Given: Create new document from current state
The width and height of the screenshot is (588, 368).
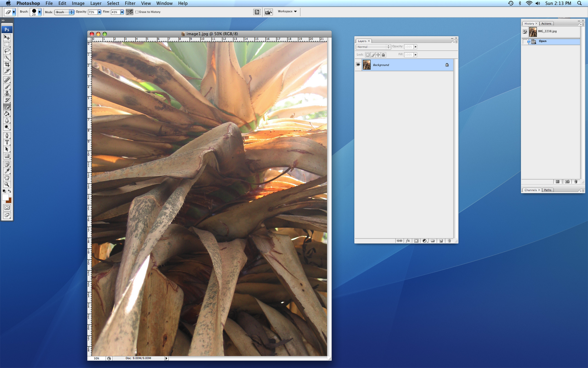Looking at the screenshot, I should click(557, 182).
